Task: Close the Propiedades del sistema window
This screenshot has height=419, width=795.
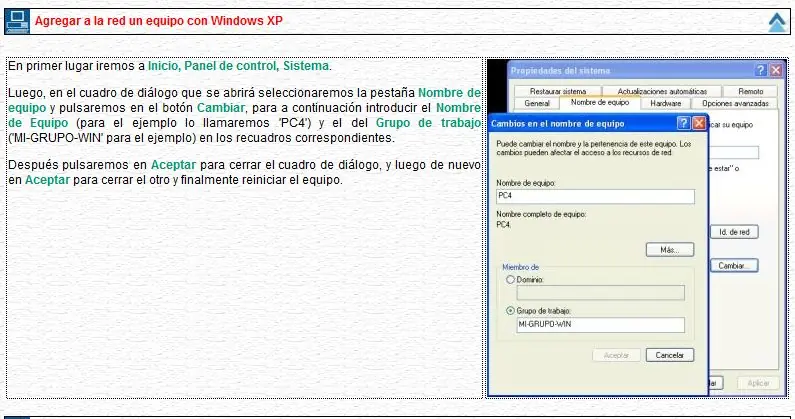Action: point(776,70)
